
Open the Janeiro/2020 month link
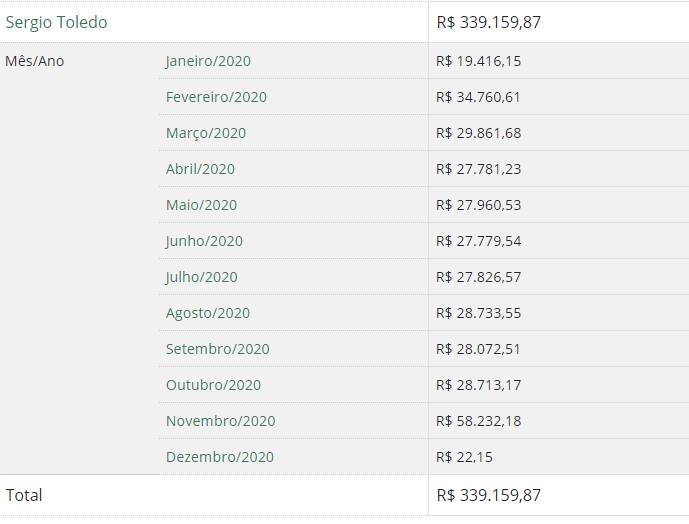[208, 61]
